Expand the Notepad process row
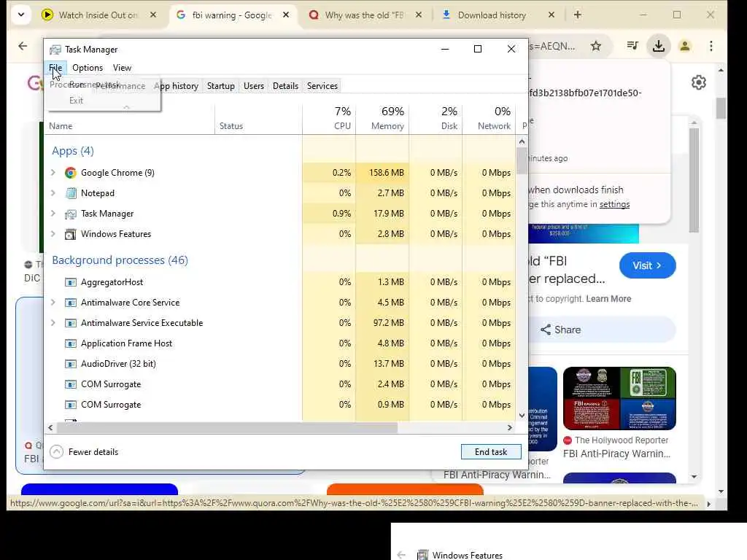The image size is (747, 560). pos(53,193)
